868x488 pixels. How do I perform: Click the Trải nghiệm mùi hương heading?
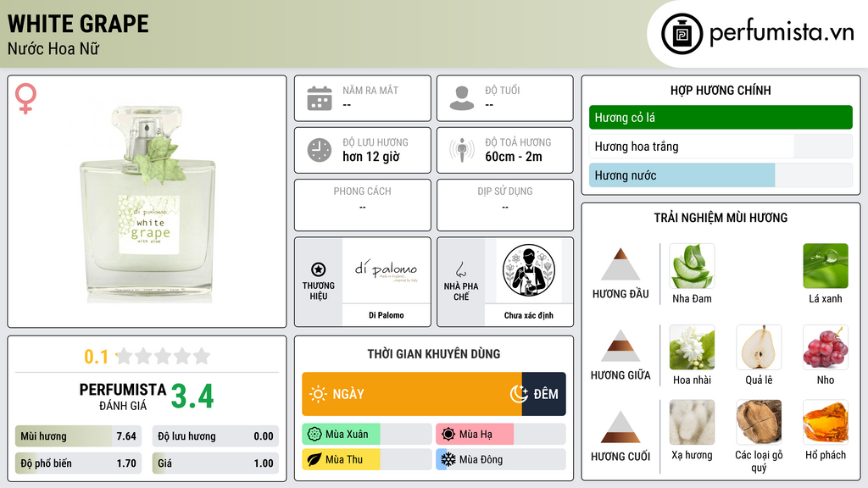point(721,218)
